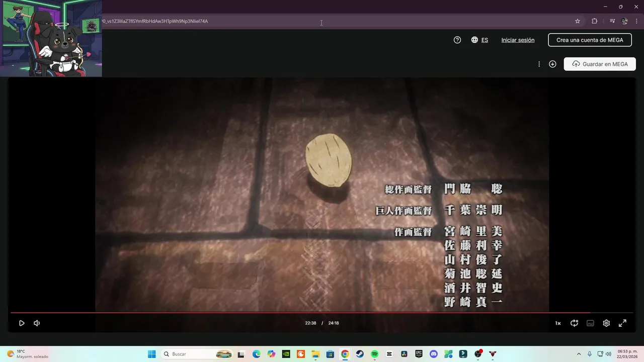Open File Explorer from the taskbar
The height and width of the screenshot is (362, 644).
tap(315, 354)
